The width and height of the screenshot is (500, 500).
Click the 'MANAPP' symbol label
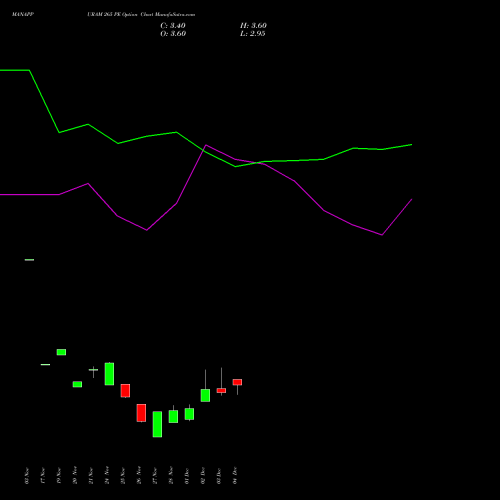(x=23, y=15)
